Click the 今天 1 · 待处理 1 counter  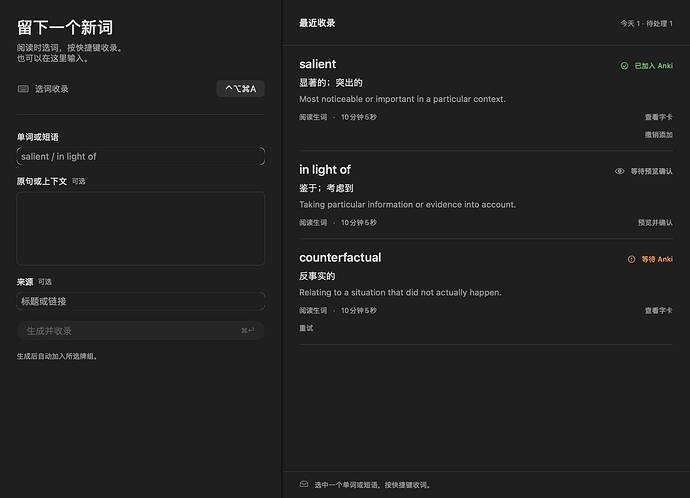click(646, 23)
